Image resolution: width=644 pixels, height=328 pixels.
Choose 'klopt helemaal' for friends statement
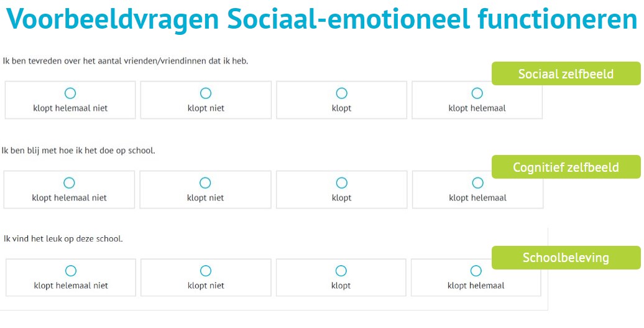pos(477,93)
